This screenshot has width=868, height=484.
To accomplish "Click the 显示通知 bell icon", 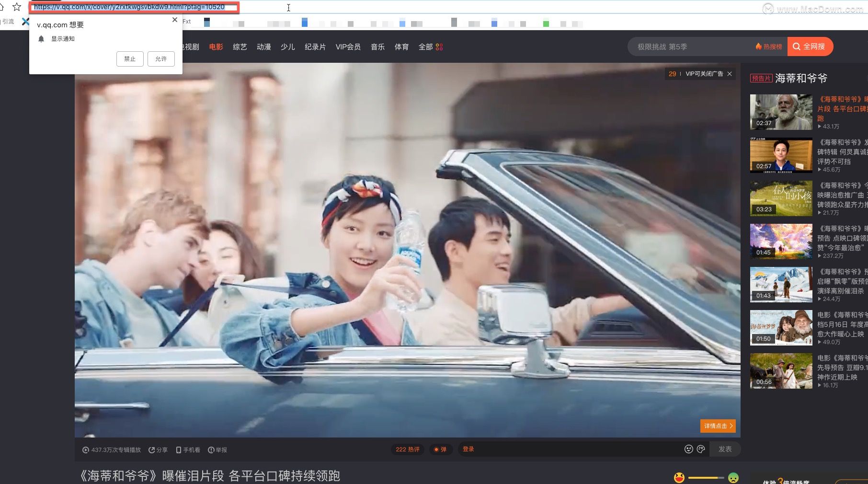I will [41, 39].
